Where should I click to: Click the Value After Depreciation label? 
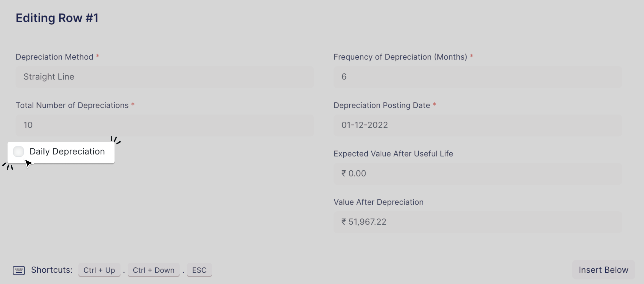point(379,202)
